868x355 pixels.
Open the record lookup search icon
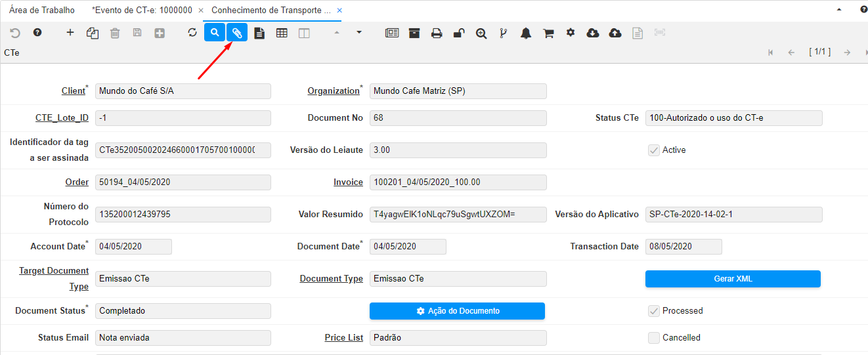point(215,33)
